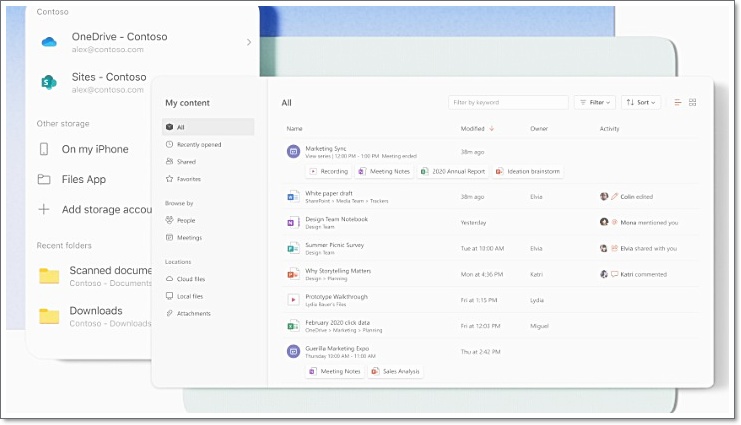Click the Activity column header
Image resolution: width=741 pixels, height=425 pixels.
(x=609, y=129)
